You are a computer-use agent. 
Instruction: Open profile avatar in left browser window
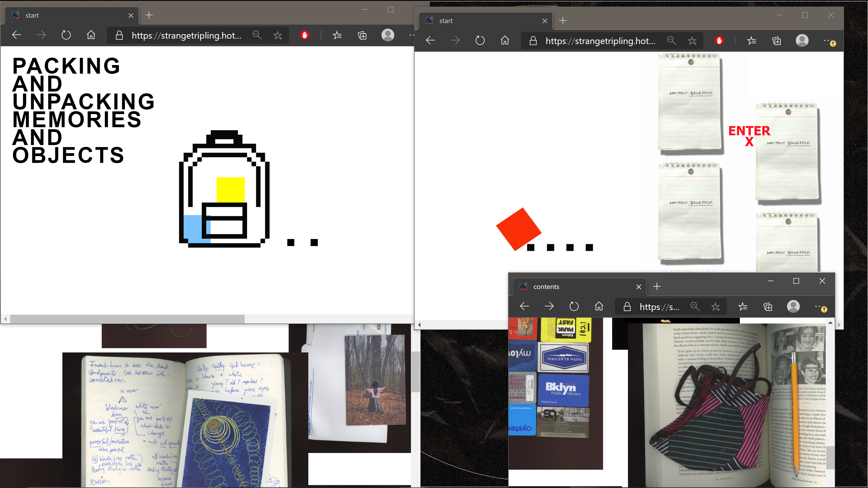click(388, 35)
